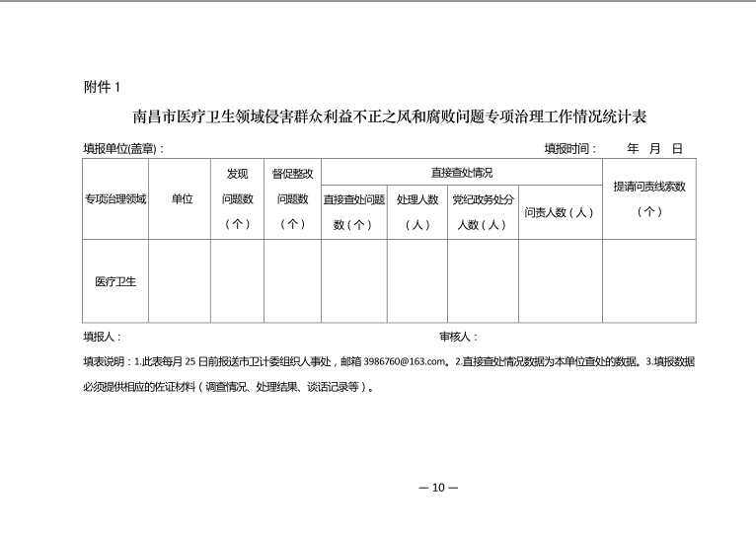This screenshot has height=535, width=756.
Task: Click the '附件 1' label
Action: (102, 87)
